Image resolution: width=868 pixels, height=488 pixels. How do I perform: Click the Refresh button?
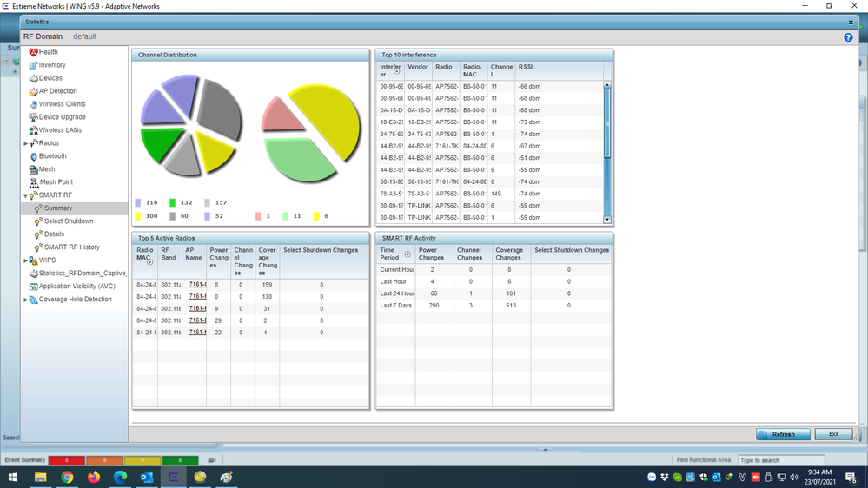click(x=782, y=434)
